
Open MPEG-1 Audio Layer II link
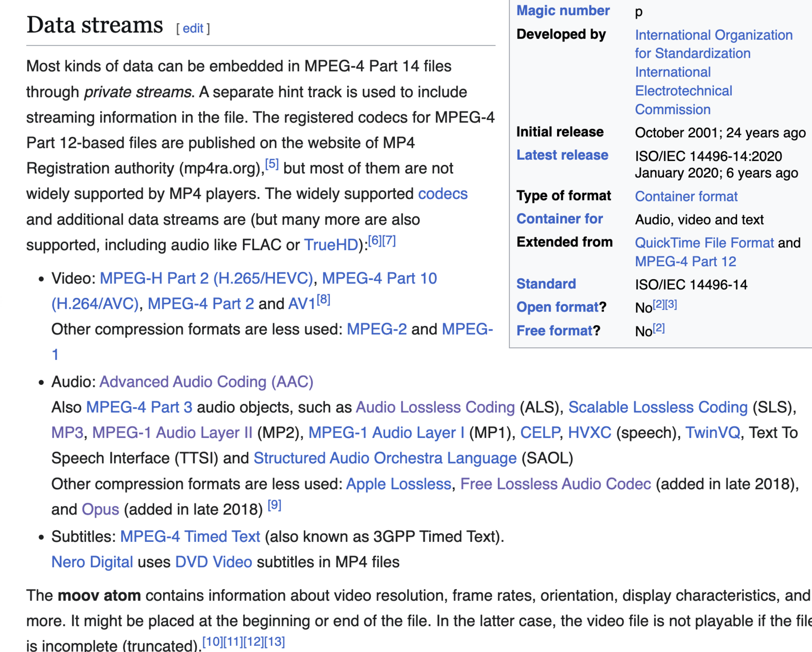pos(172,433)
